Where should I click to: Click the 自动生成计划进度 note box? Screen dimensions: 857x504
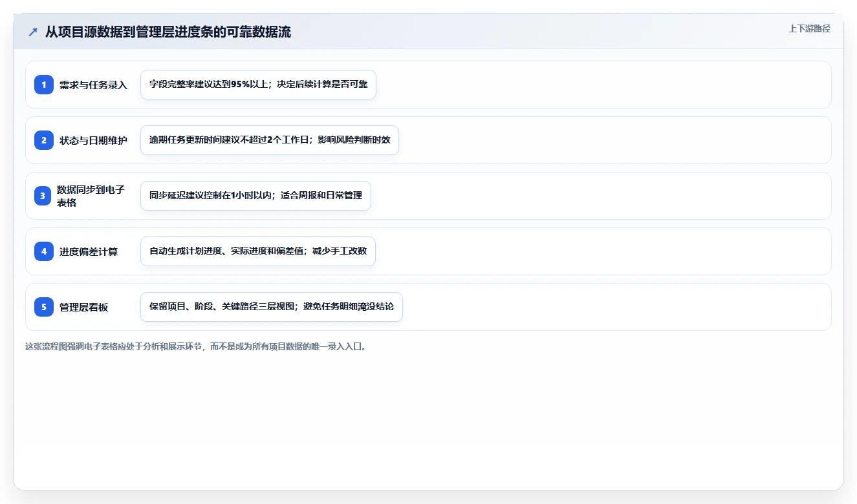point(258,251)
